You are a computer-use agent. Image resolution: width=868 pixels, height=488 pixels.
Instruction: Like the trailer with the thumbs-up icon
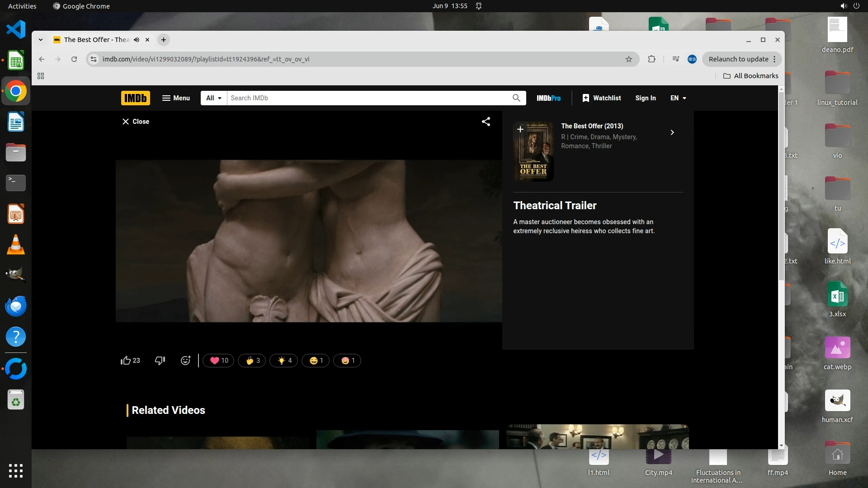click(126, 361)
